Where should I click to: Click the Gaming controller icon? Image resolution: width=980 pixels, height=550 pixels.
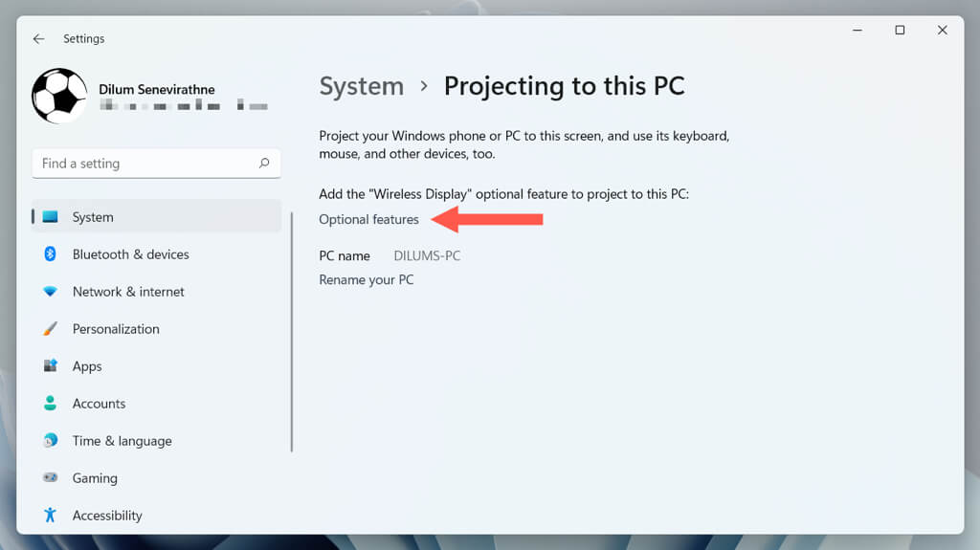[x=50, y=477]
